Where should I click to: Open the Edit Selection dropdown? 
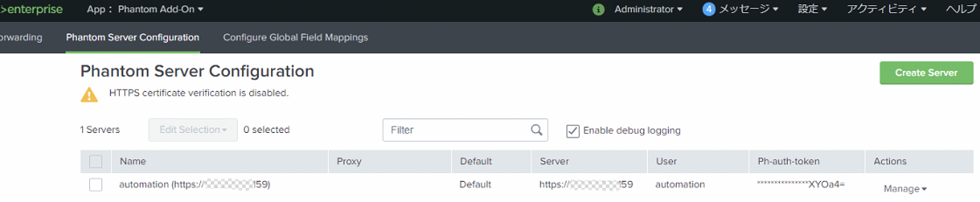point(193,130)
